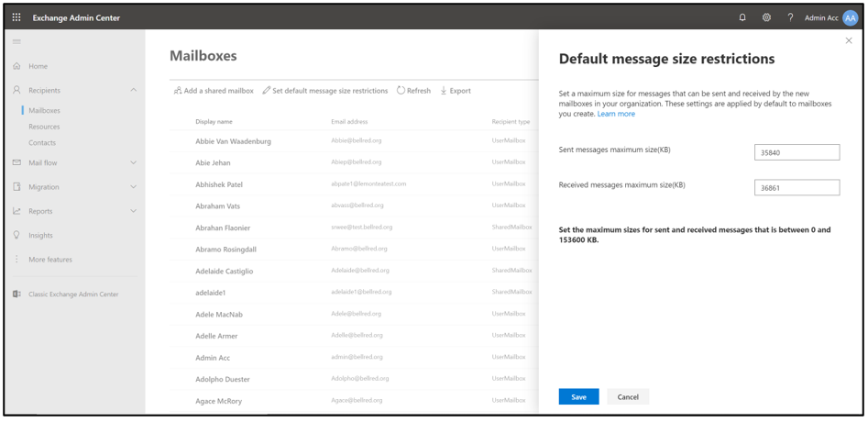Open the app launcher waffle icon
Screen dimensions: 868x422
click(16, 17)
